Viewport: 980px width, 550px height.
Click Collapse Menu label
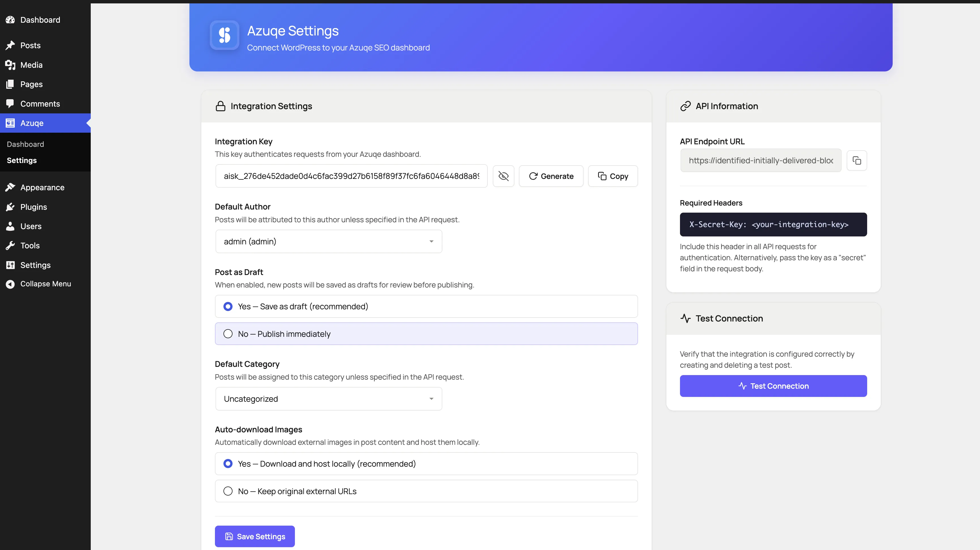(x=46, y=284)
